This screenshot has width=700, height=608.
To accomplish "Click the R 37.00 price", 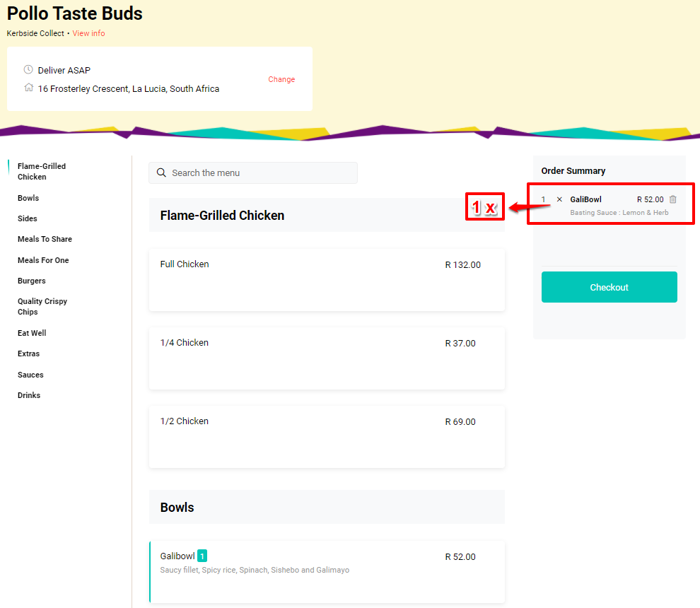I will [460, 344].
